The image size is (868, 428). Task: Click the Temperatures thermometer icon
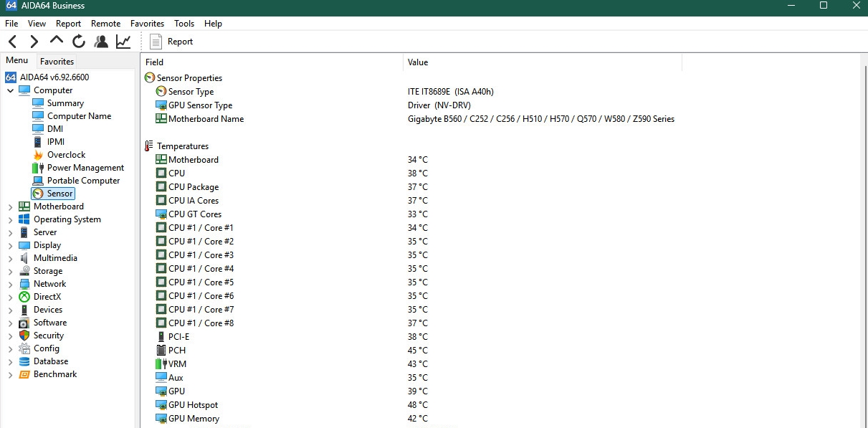[x=149, y=146]
